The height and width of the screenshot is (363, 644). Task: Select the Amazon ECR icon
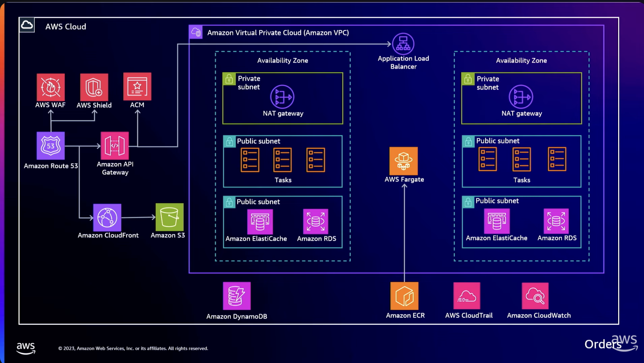(x=405, y=296)
